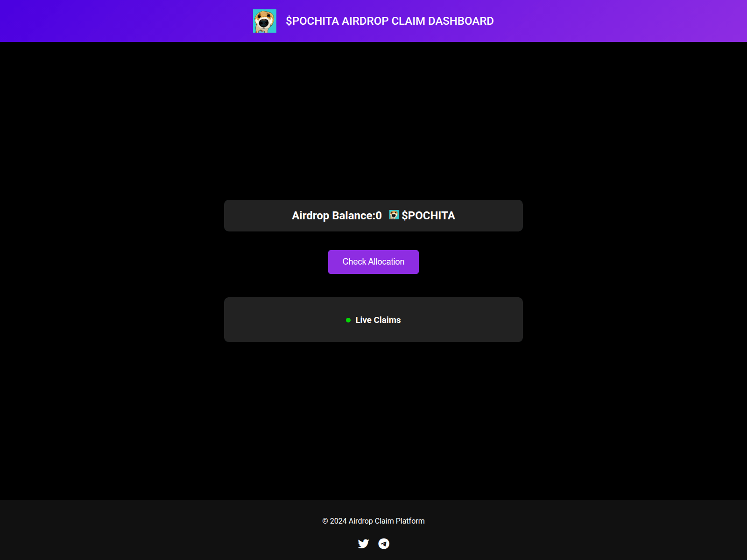Expand the Airdrop Balance card
The height and width of the screenshot is (560, 747).
373,215
